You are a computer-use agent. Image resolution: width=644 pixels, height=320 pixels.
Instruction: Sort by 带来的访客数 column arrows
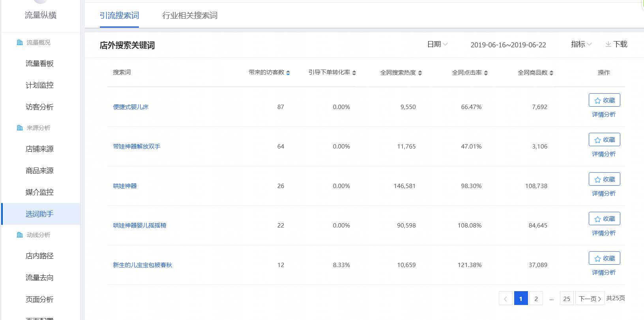pos(288,73)
